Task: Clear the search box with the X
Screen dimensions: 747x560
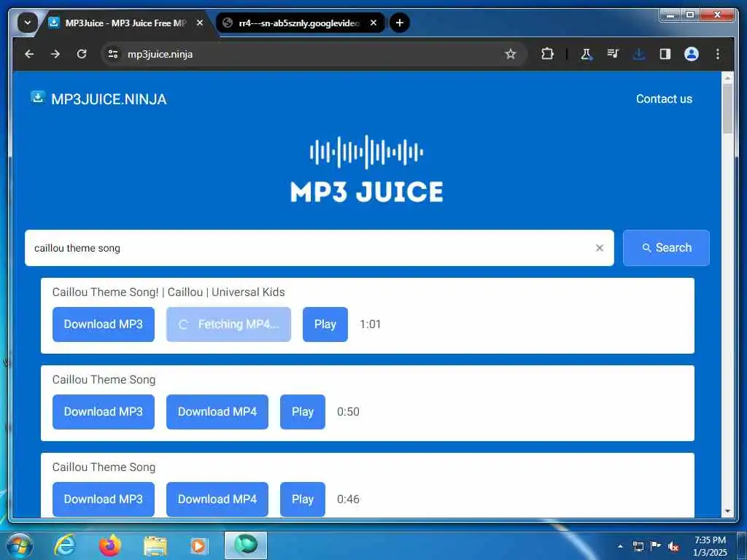Action: 600,248
